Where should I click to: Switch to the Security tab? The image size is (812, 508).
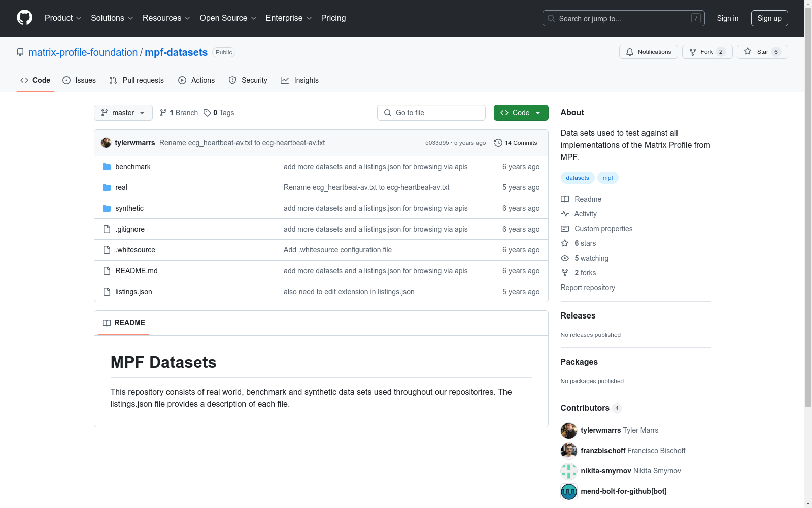[248, 80]
